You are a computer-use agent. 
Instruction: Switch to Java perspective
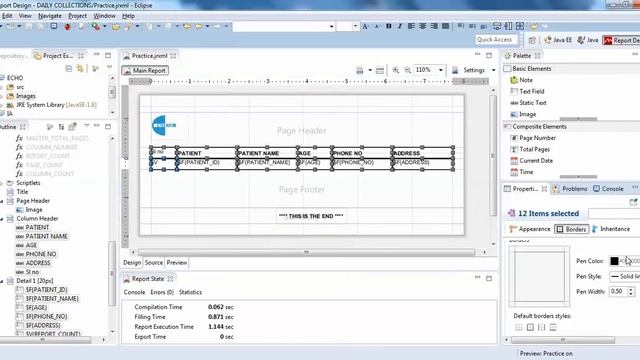[588, 40]
